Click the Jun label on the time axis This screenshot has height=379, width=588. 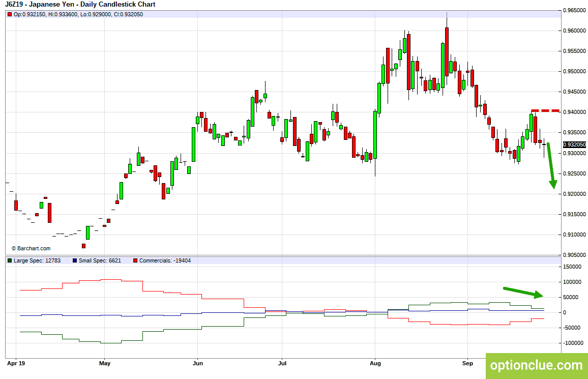198,363
